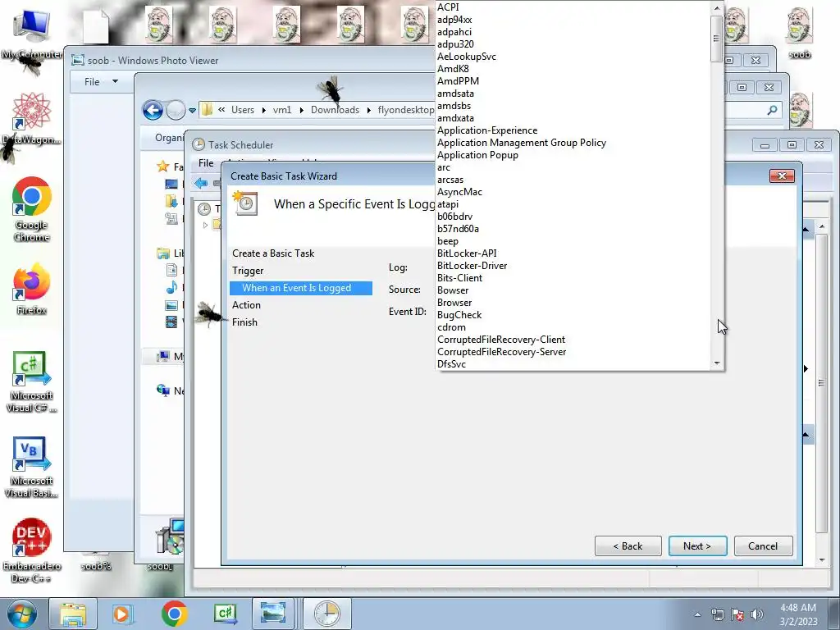The height and width of the screenshot is (630, 840).
Task: Show hidden tray icons arrow
Action: (x=697, y=614)
